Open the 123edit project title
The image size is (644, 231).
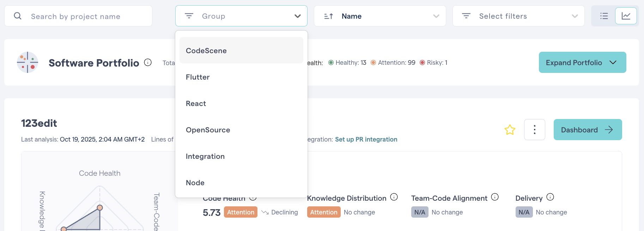[x=39, y=123]
